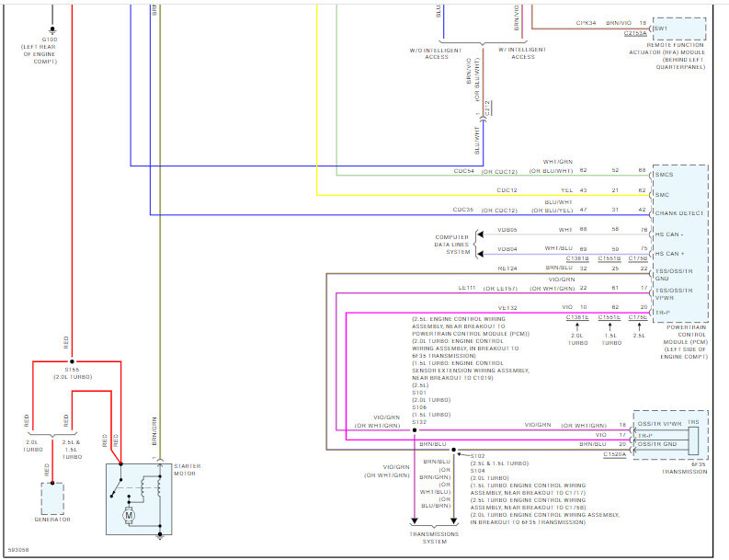Click the TRS sensor block in the 6F35 transmission
729x560 pixels.
(693, 440)
